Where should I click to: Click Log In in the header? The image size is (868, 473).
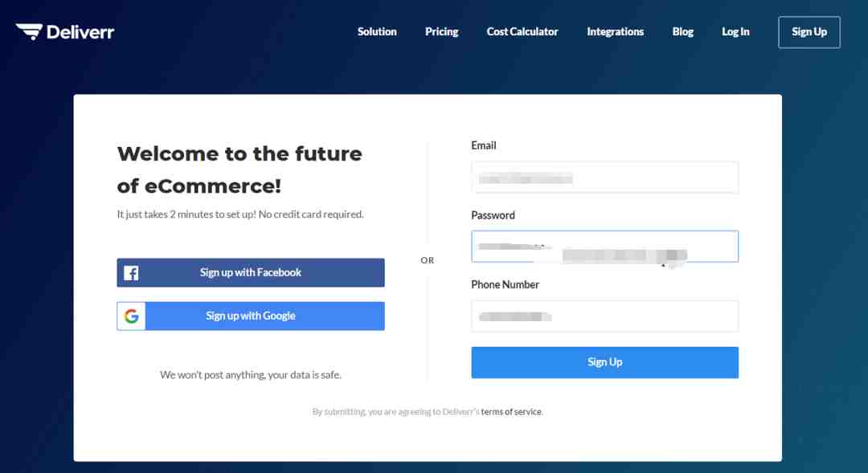735,31
